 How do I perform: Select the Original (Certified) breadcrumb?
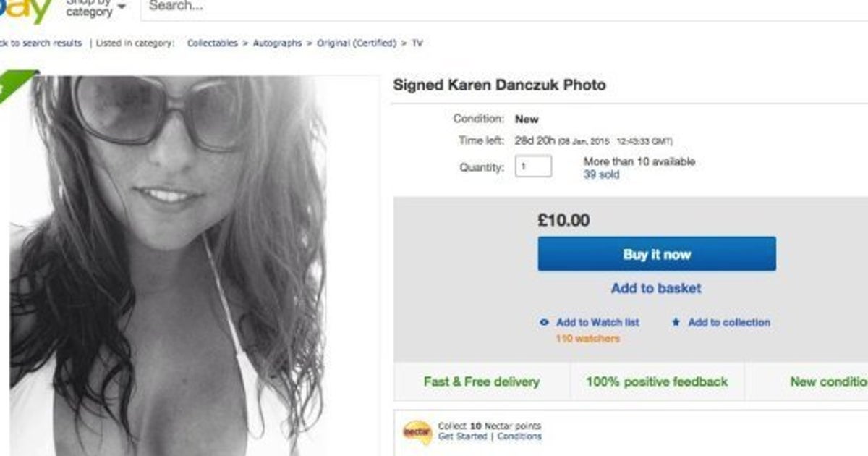pos(357,43)
